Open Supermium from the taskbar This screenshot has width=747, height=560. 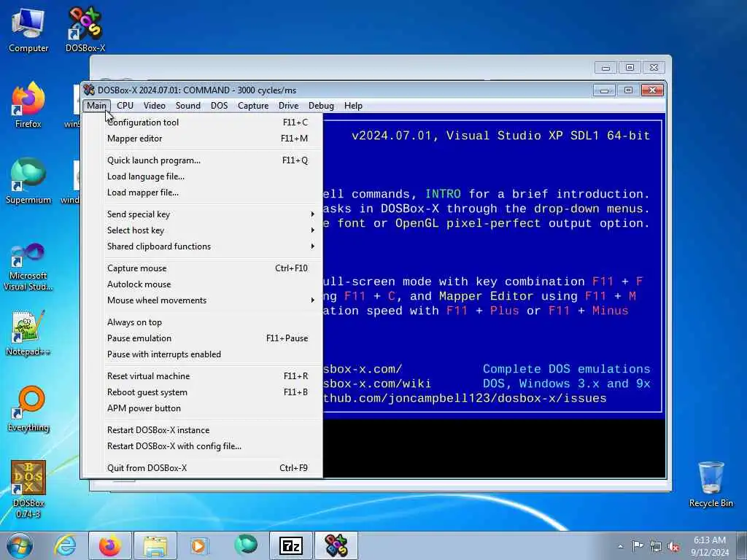tap(246, 545)
